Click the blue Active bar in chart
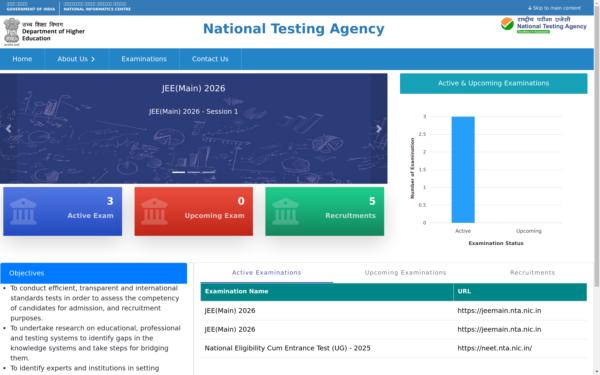The width and height of the screenshot is (600, 375). click(463, 170)
